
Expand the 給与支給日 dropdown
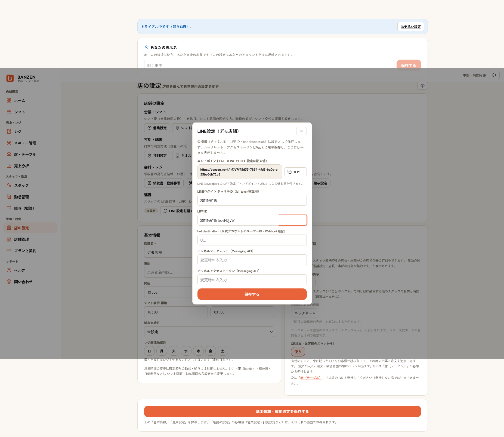209,332
